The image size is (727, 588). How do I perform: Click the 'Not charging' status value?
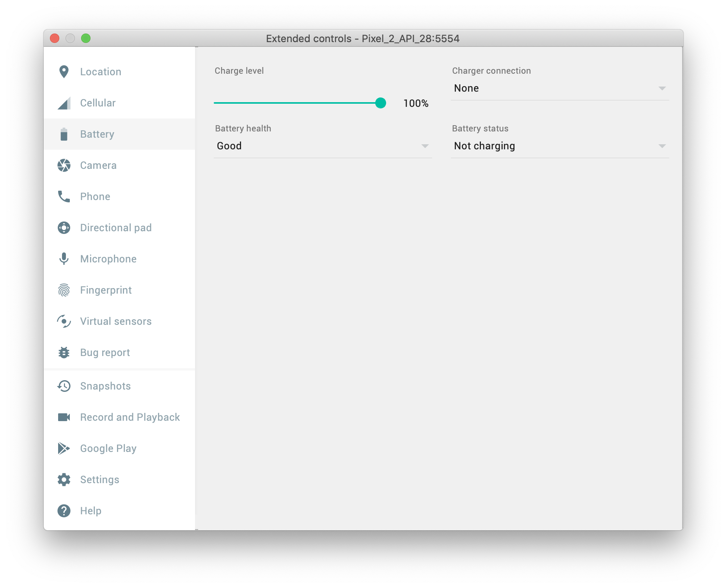484,146
